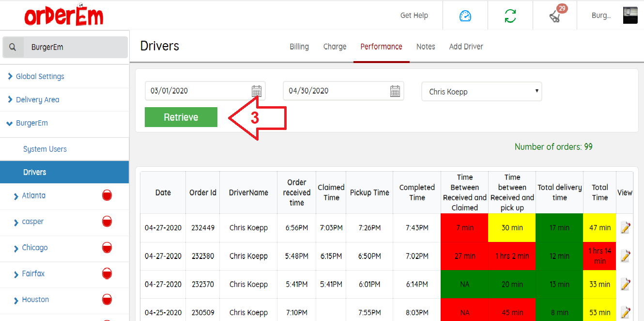
Task: Click the search magnifier icon in sidebar
Action: click(13, 47)
